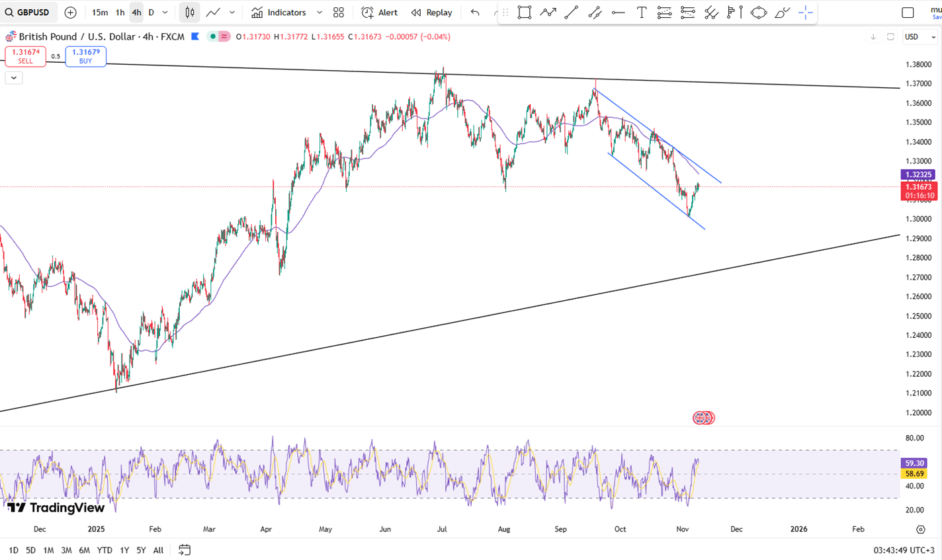Expand the USD currency dropdown
Viewport: 942px width, 560px height.
coord(920,37)
